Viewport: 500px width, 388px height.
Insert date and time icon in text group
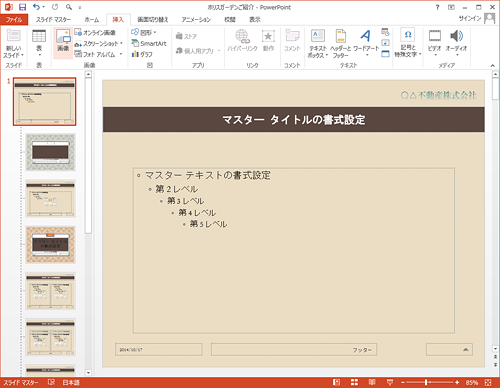[385, 32]
